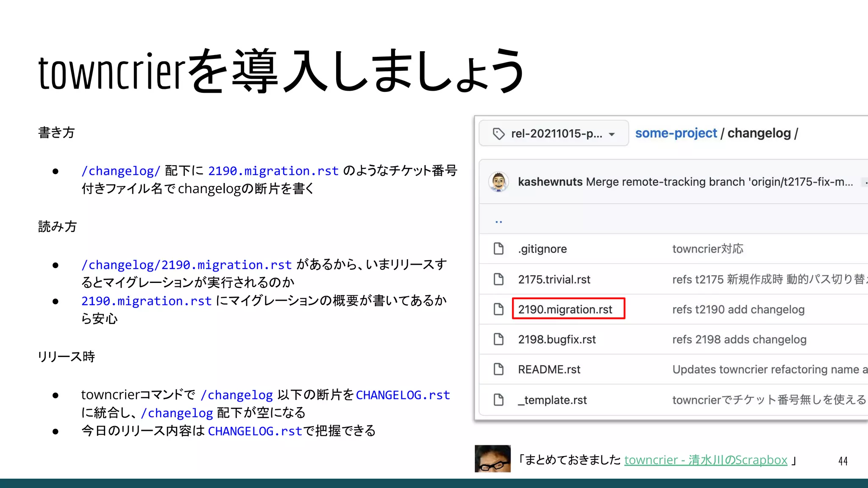
Task: Click the dropdown caret next to rel-20211015
Action: coord(612,134)
